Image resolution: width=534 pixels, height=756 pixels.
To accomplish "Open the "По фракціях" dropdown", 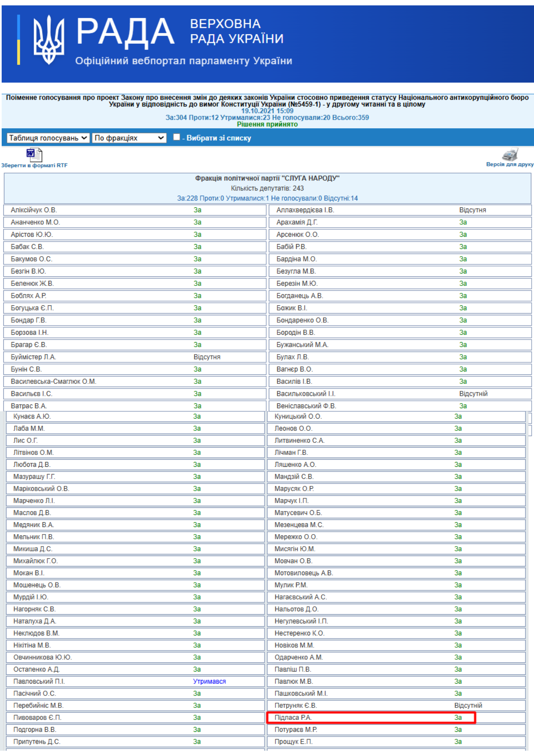I will coord(129,138).
